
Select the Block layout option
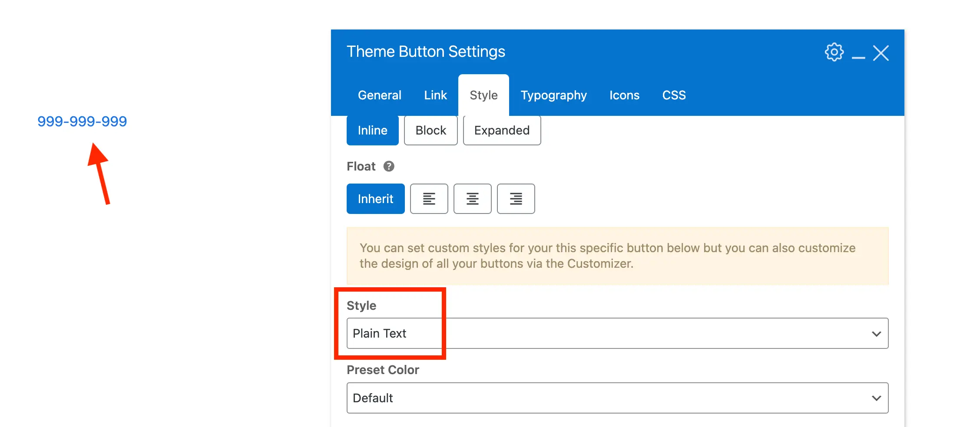click(431, 130)
